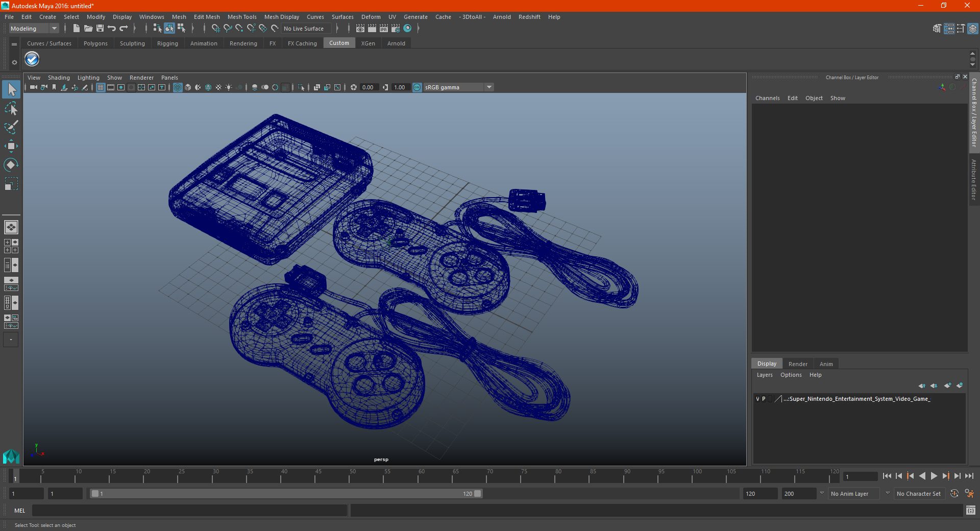The image size is (980, 531).
Task: Open the shelf options gear menu
Action: click(x=14, y=62)
